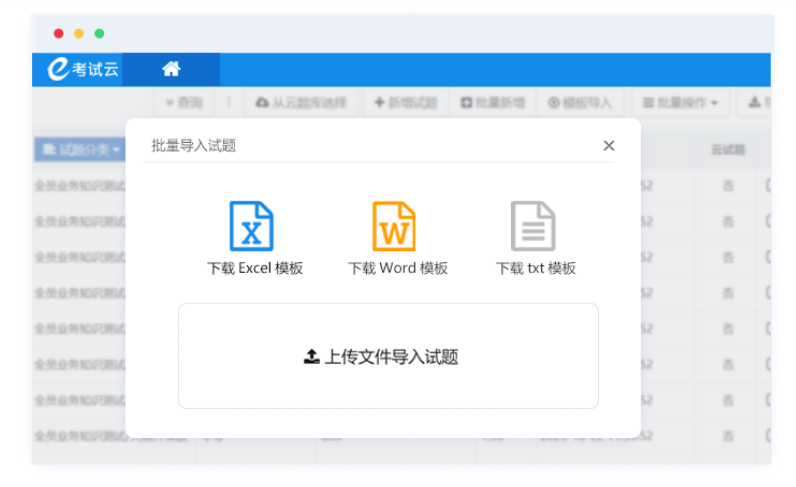
Task: Click the upload arrow icon in dropzone
Action: point(311,357)
